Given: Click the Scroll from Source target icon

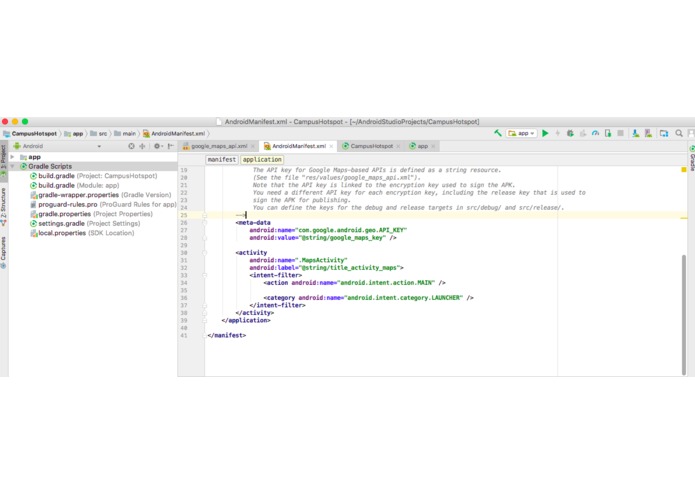Looking at the screenshot, I should point(131,146).
